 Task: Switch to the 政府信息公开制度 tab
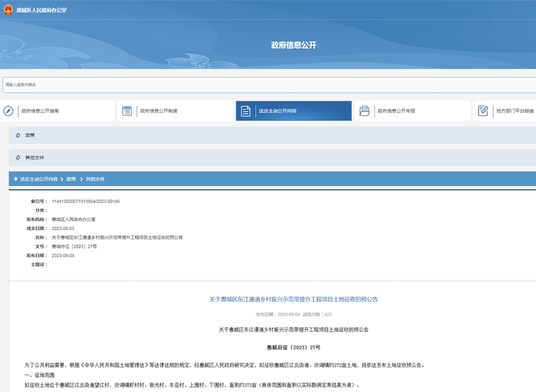(159, 111)
